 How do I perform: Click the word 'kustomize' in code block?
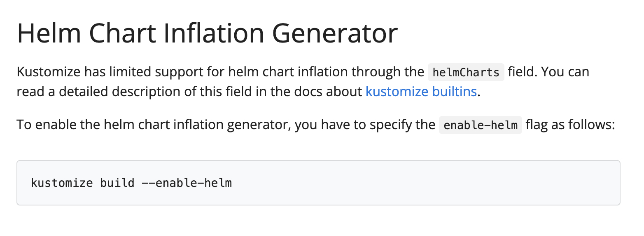coord(62,183)
